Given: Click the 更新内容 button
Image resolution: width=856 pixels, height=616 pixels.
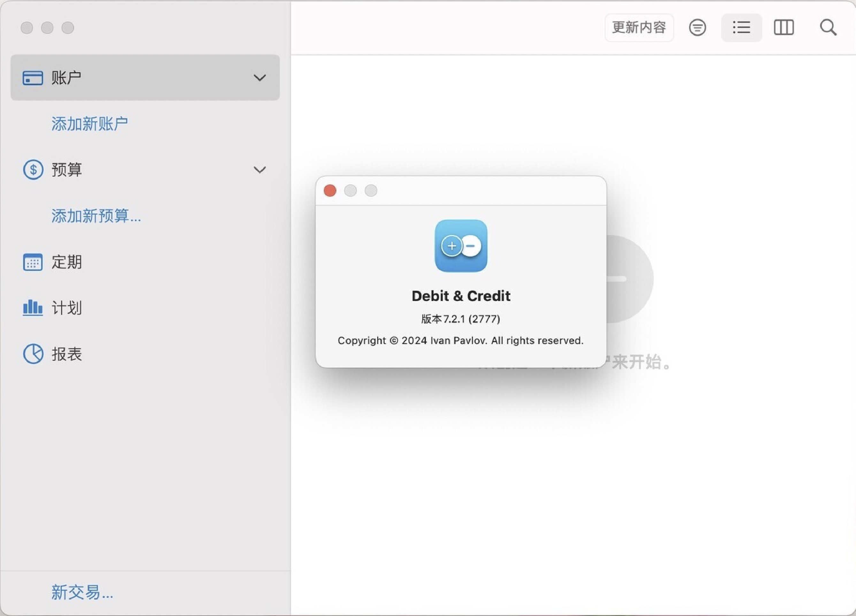Looking at the screenshot, I should tap(639, 27).
